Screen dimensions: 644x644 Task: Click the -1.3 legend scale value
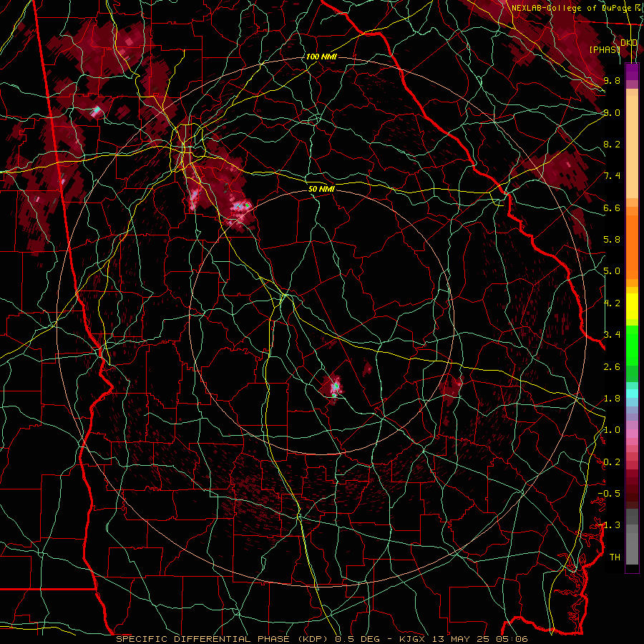click(x=609, y=525)
